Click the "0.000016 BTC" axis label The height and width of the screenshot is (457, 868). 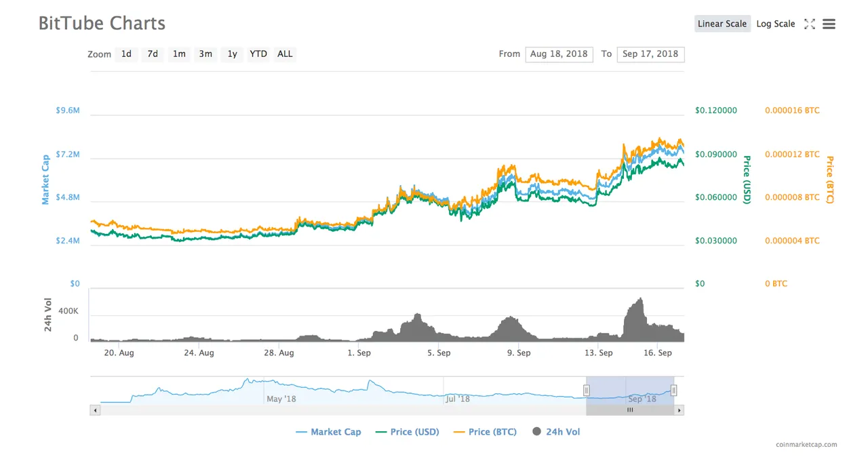[x=792, y=111]
